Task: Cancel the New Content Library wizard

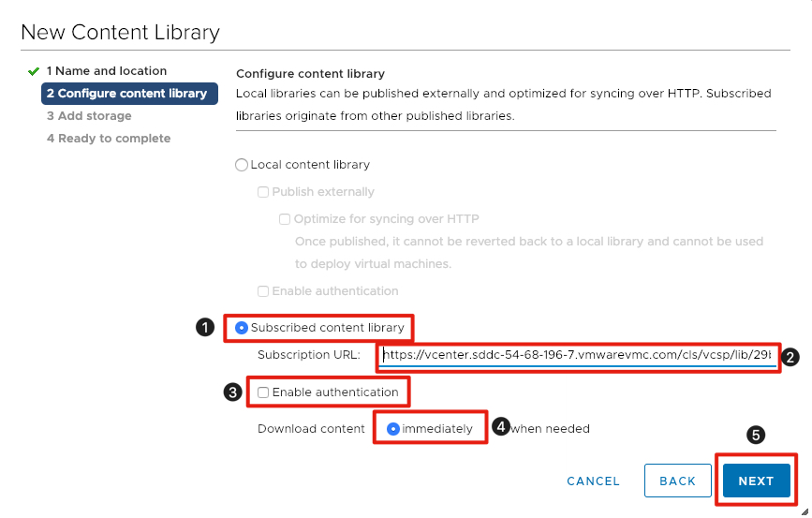Action: [x=593, y=481]
